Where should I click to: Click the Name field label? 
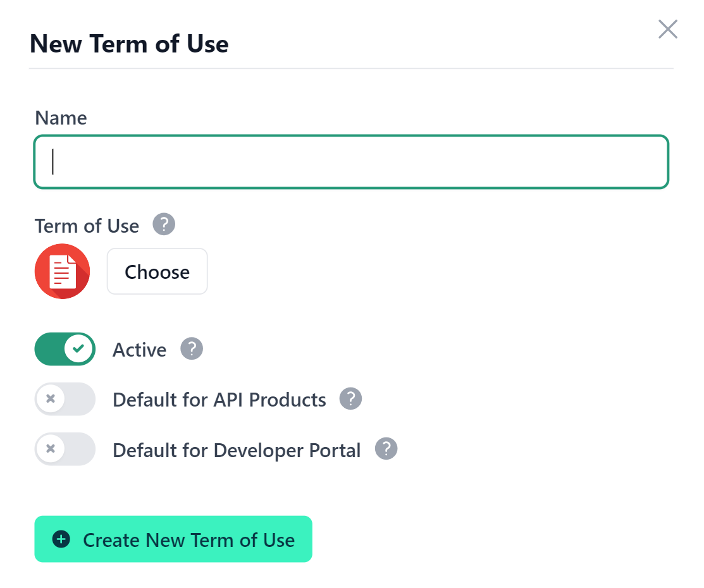(61, 118)
